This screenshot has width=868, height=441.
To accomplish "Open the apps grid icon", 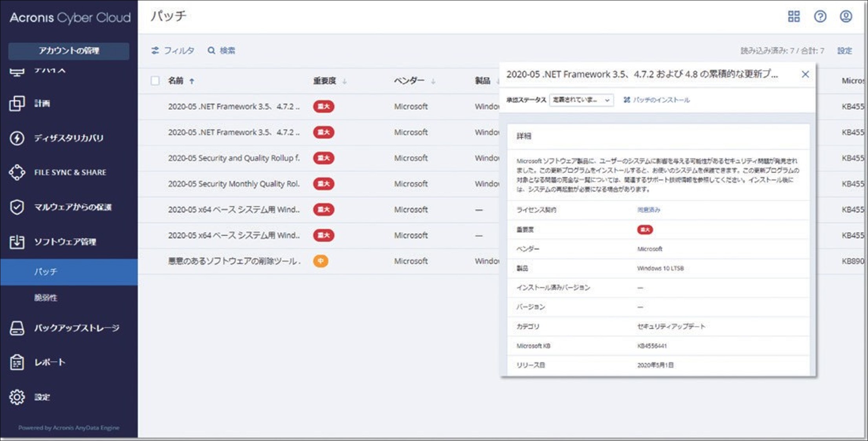I will pyautogui.click(x=794, y=17).
